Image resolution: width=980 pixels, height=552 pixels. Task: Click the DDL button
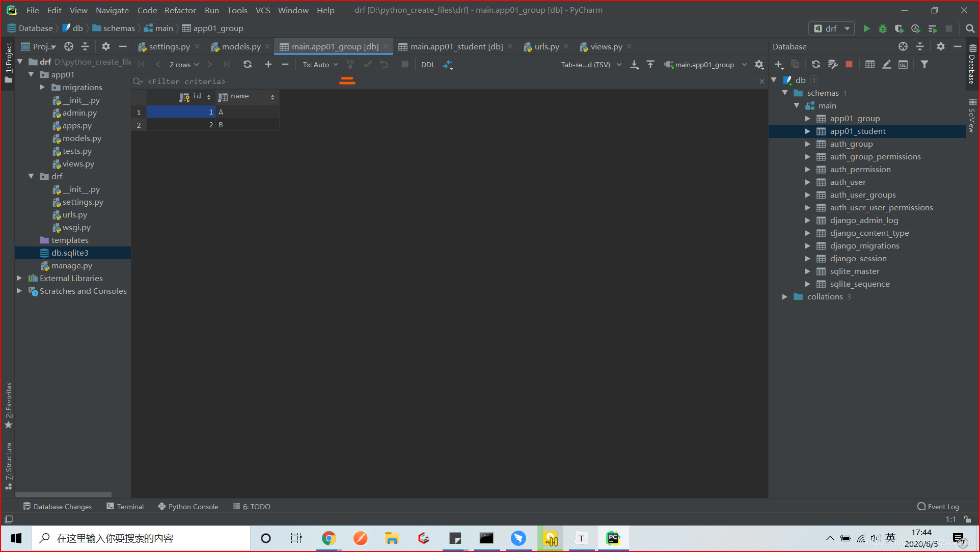pyautogui.click(x=428, y=65)
